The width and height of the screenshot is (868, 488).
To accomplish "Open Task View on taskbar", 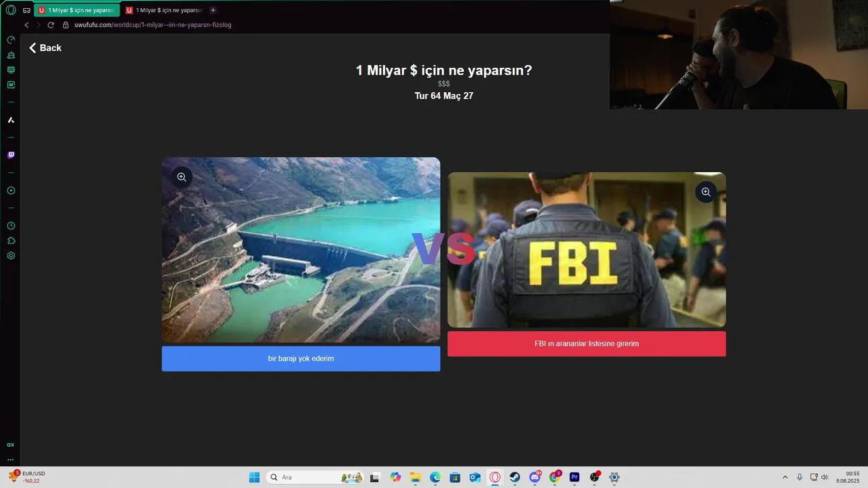I will tap(374, 477).
